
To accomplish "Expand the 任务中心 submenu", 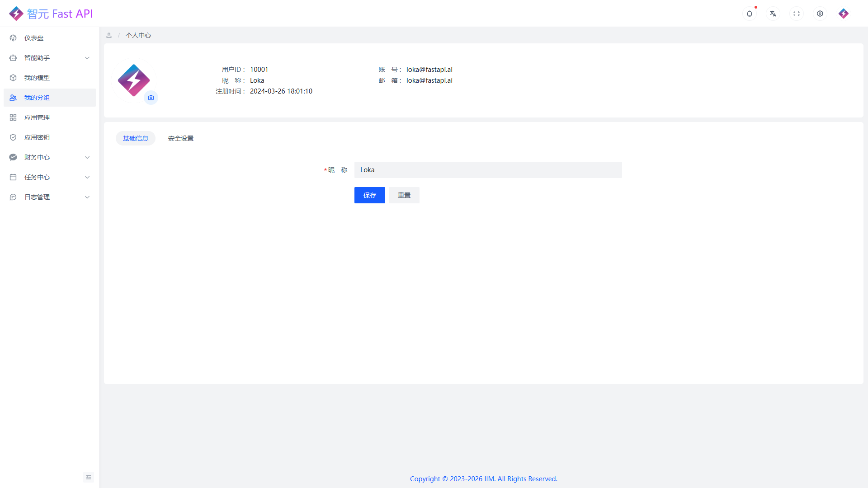I will tap(50, 177).
